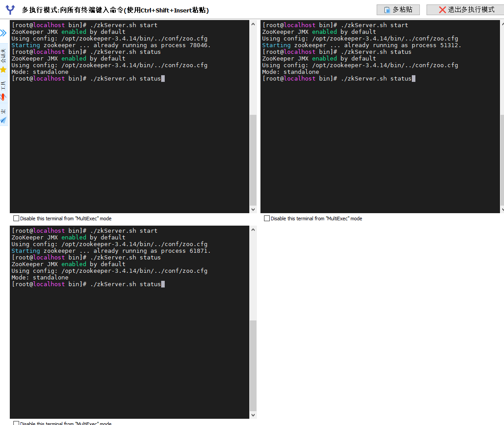
Task: Click the MultiExec fork icon in header
Action: click(x=10, y=10)
